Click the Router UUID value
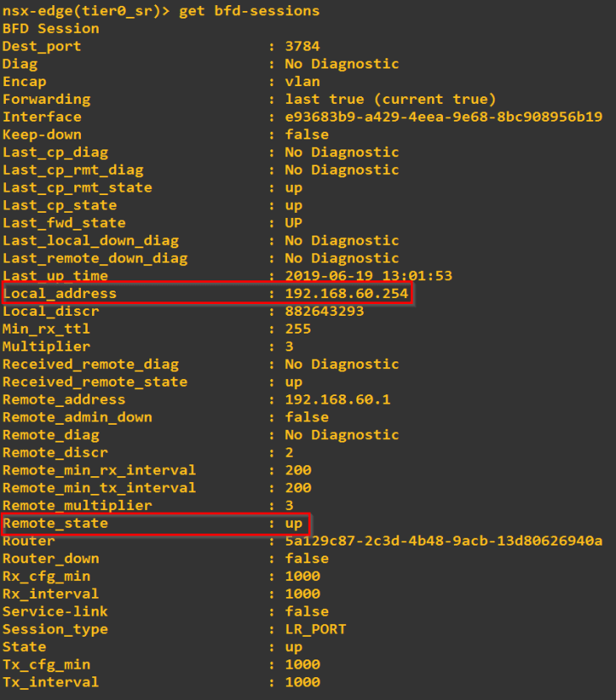616x700 pixels. (x=443, y=540)
